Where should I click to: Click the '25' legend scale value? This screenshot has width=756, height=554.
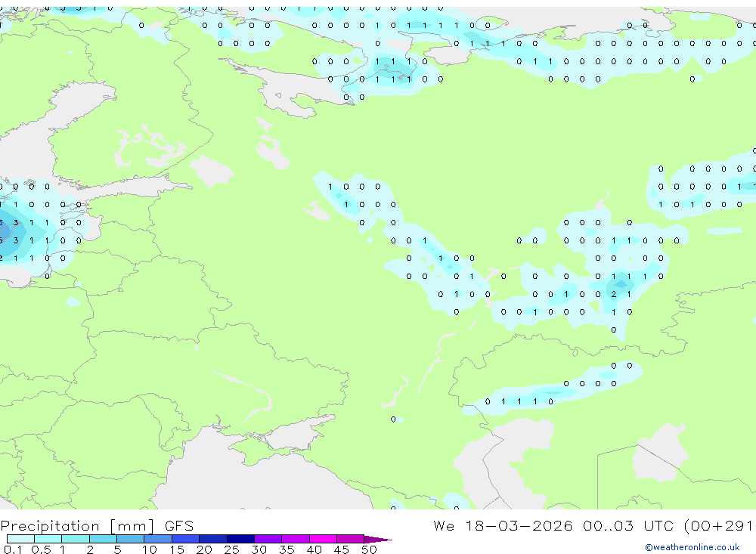click(231, 549)
